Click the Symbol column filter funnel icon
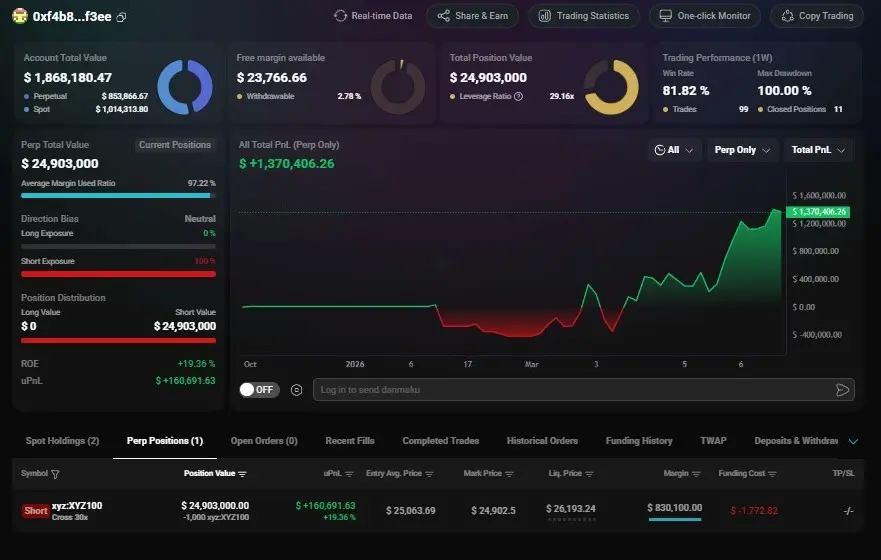Viewport: 881px width, 560px height. coord(55,474)
